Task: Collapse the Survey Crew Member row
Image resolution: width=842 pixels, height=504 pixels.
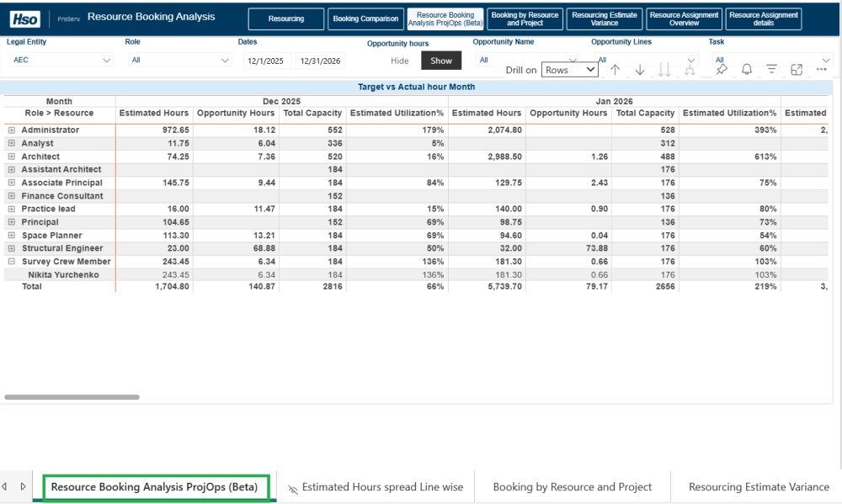Action: 12,262
